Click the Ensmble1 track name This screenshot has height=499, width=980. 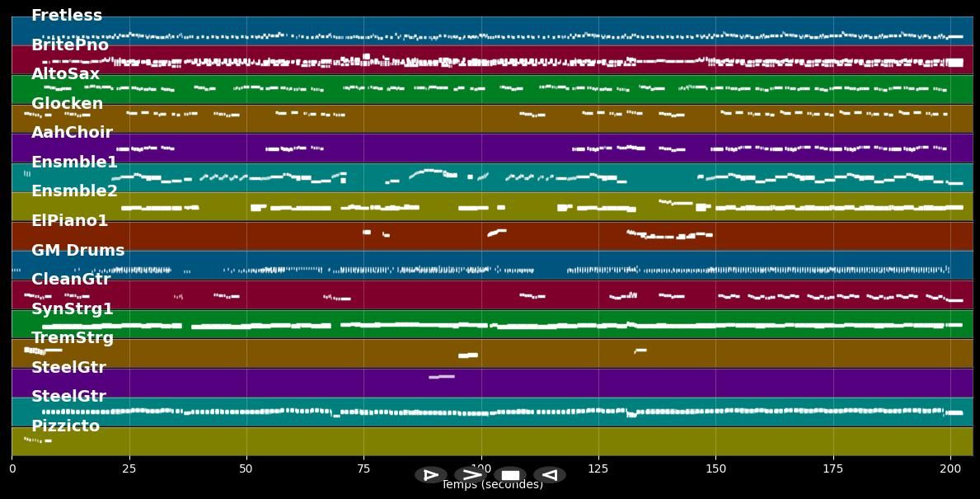74,162
